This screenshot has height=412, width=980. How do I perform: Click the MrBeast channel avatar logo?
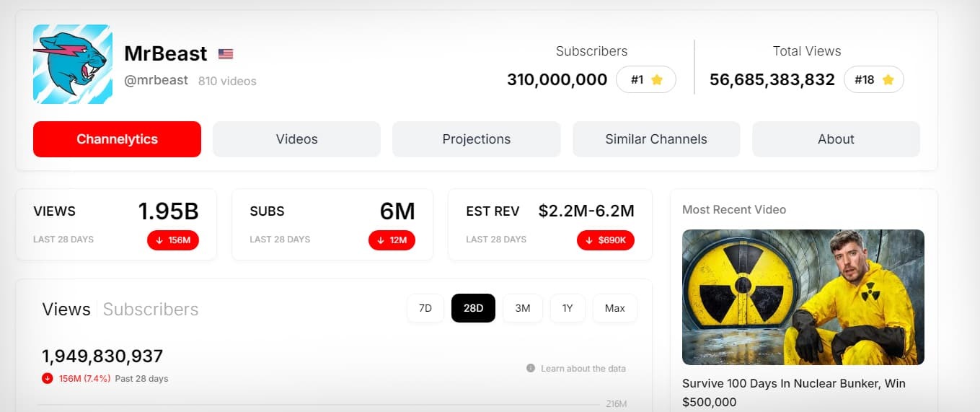[73, 64]
